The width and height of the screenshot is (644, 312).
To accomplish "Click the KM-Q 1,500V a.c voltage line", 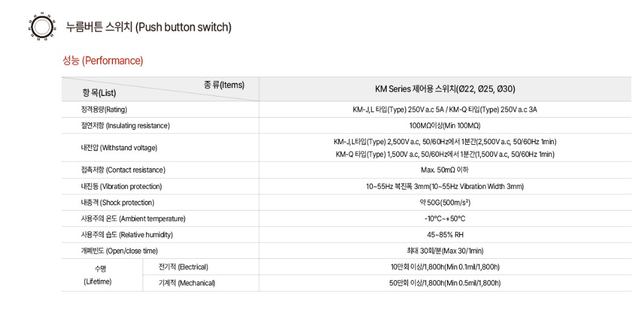I will (445, 154).
